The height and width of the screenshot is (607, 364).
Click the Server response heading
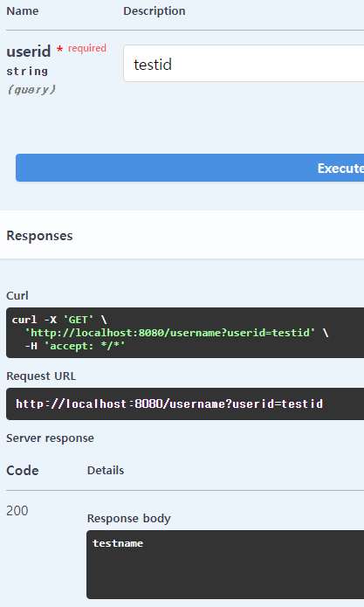pyautogui.click(x=50, y=438)
